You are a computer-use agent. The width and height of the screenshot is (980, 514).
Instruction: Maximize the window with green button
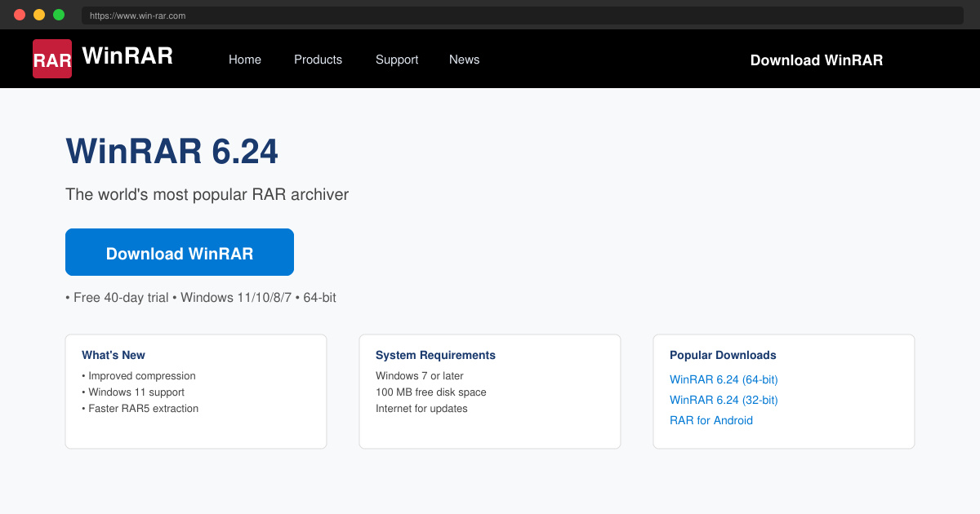click(x=59, y=15)
